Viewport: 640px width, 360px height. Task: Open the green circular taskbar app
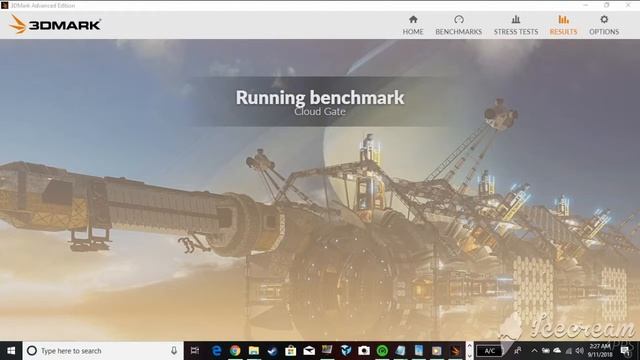382,351
